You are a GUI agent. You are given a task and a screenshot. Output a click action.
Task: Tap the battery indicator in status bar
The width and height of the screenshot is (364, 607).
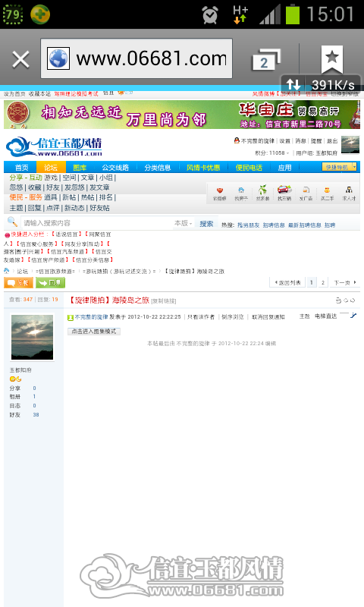point(293,14)
